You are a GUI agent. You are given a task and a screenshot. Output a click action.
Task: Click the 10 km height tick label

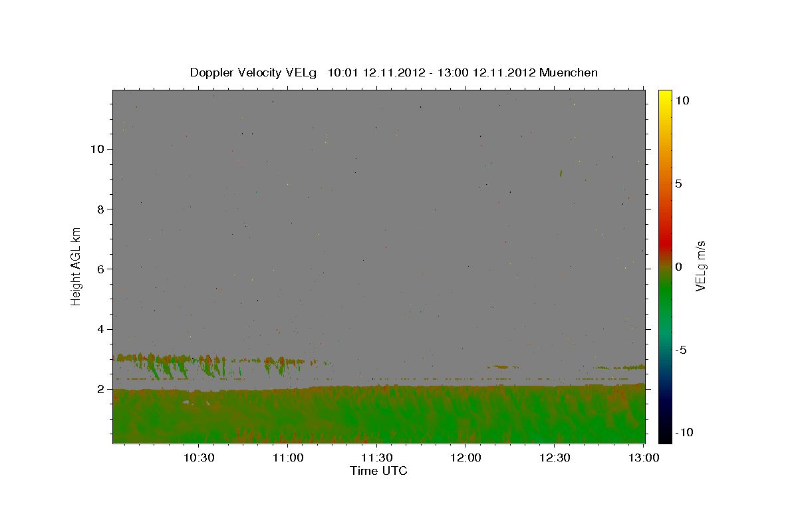[x=96, y=149]
